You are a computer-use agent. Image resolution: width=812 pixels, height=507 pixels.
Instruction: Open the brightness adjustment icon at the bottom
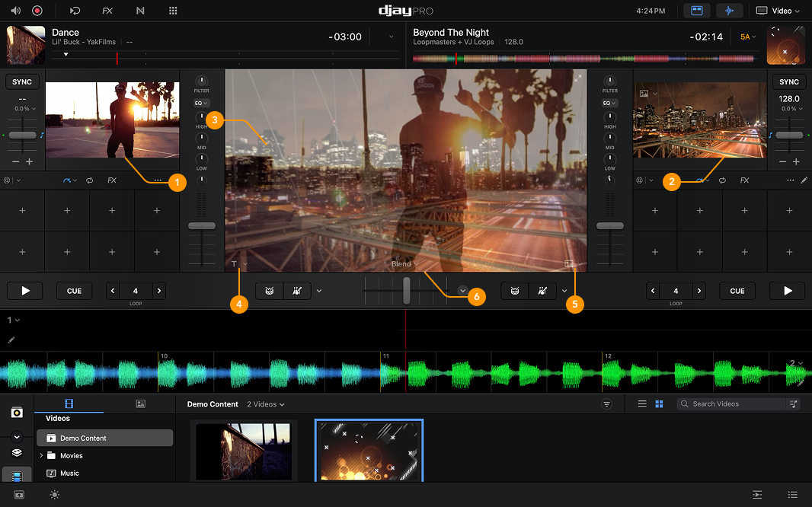pyautogui.click(x=54, y=495)
